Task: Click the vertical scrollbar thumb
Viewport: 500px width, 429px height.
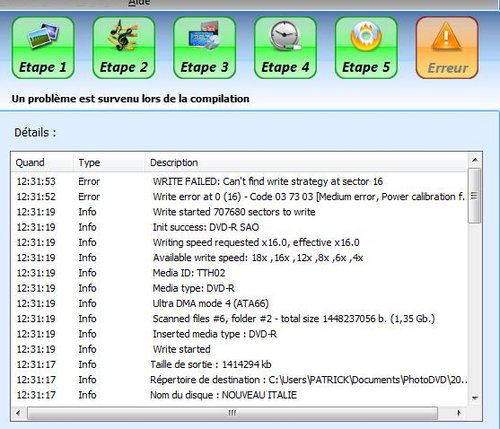Action: click(x=475, y=196)
